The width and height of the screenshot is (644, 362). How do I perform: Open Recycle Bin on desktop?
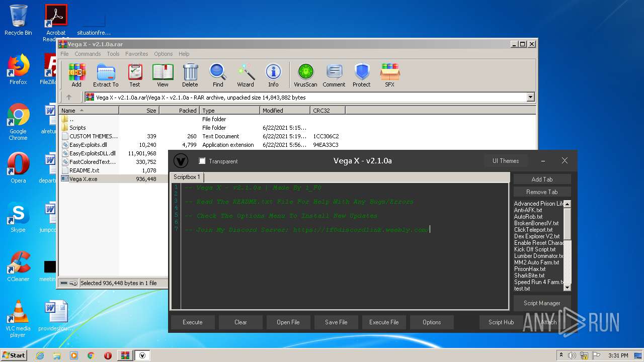pyautogui.click(x=18, y=21)
